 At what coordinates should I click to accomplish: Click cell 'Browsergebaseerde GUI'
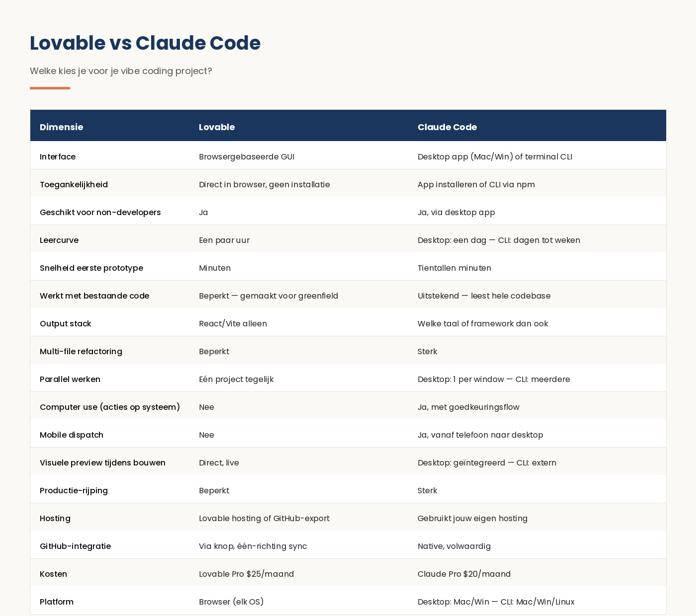coord(247,157)
